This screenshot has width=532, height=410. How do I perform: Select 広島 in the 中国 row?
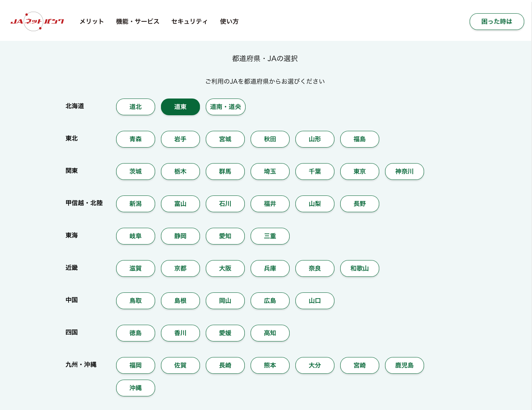click(270, 301)
